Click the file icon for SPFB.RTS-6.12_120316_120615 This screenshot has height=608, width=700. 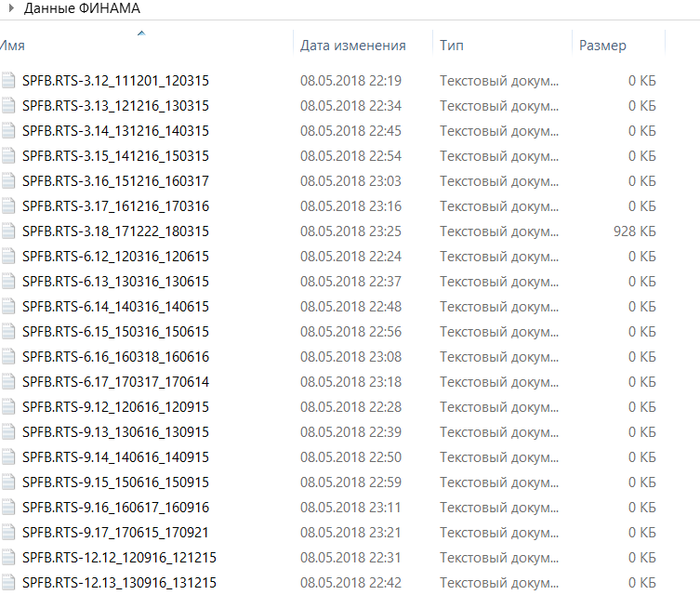pos(8,257)
